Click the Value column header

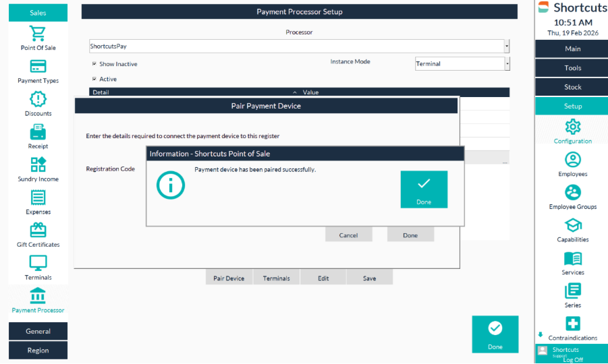click(x=310, y=92)
